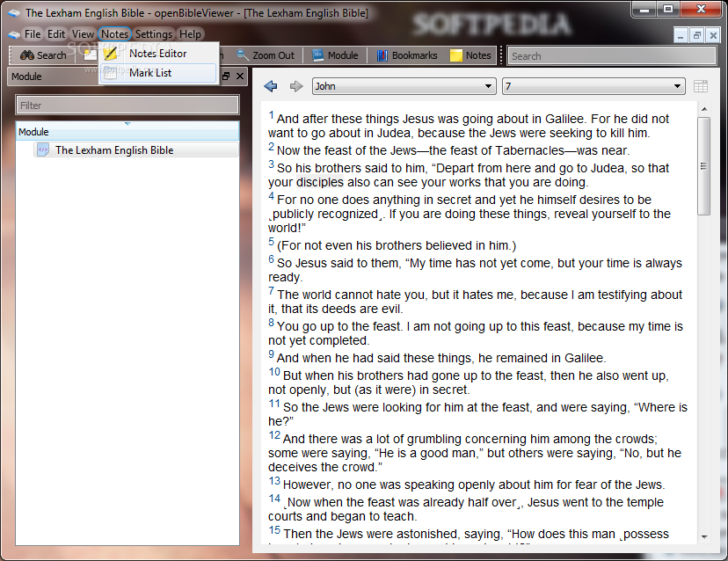Open the book selector dropdown showing John

[x=404, y=86]
